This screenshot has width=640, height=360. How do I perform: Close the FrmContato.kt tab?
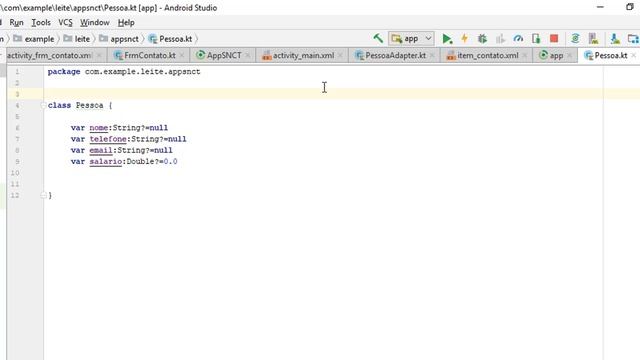click(x=182, y=56)
